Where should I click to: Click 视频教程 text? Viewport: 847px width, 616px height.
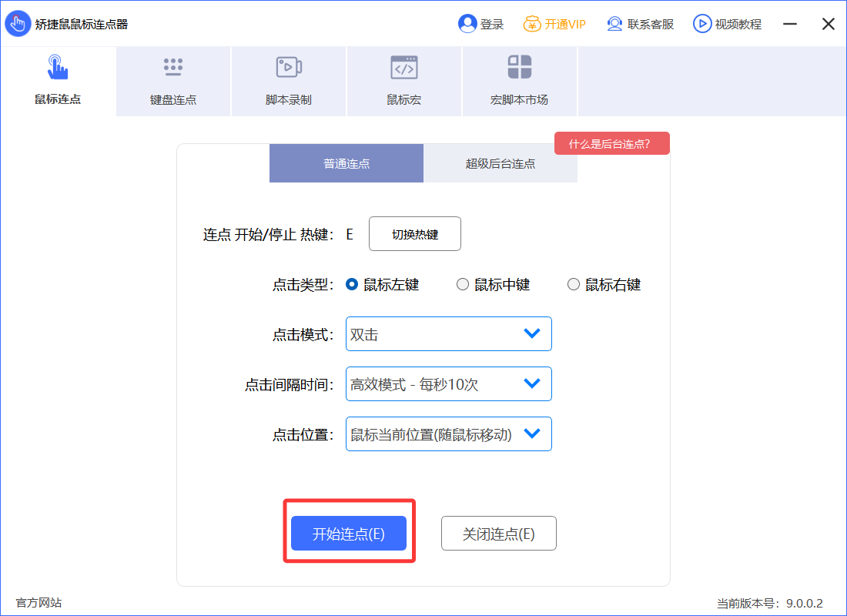pos(738,25)
